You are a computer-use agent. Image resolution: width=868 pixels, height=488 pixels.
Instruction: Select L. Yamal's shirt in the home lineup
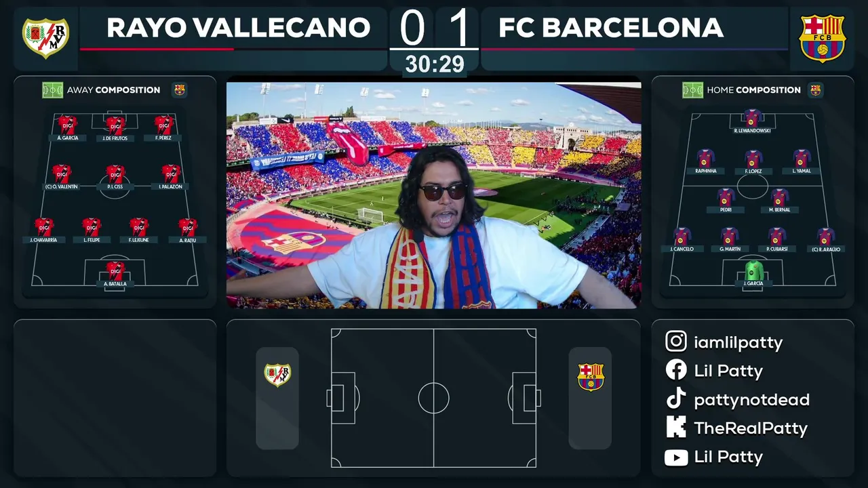802,158
